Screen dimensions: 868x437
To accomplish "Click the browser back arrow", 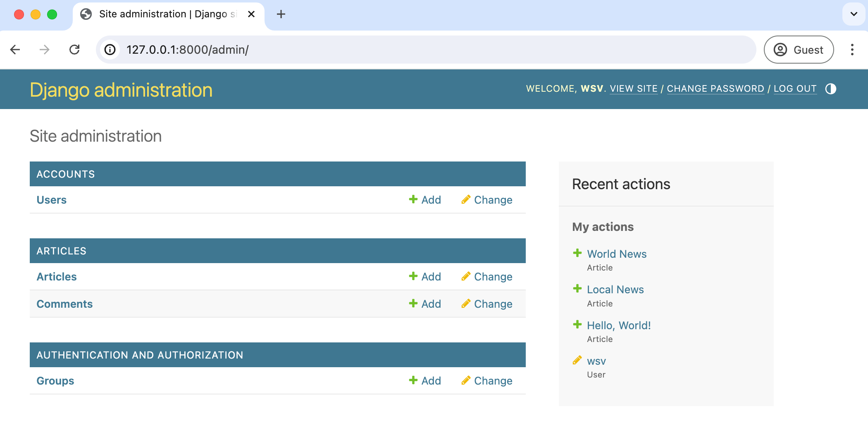I will click(15, 50).
